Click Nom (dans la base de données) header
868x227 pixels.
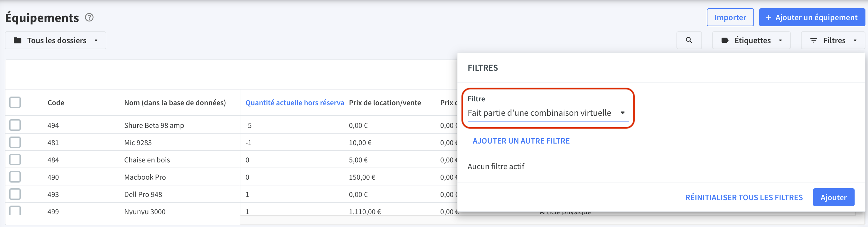(175, 103)
